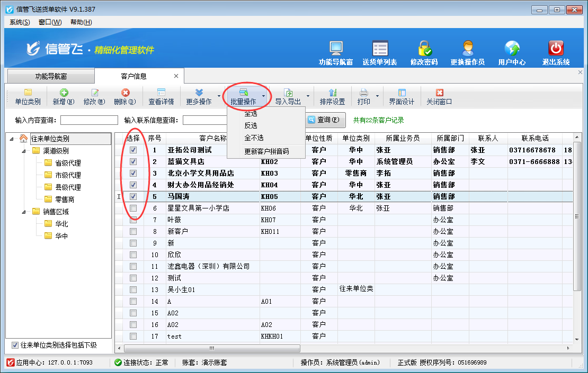Image resolution: width=588 pixels, height=373 pixels.
Task: Click the 退出系统 power icon
Action: (x=556, y=49)
